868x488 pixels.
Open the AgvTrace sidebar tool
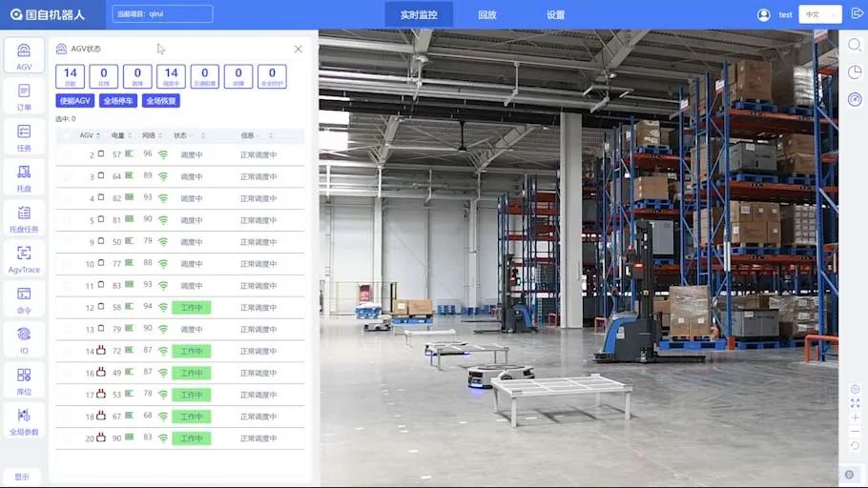point(24,257)
